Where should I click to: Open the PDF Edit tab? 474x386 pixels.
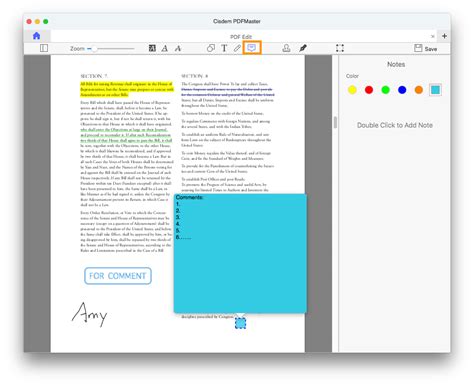click(x=241, y=36)
